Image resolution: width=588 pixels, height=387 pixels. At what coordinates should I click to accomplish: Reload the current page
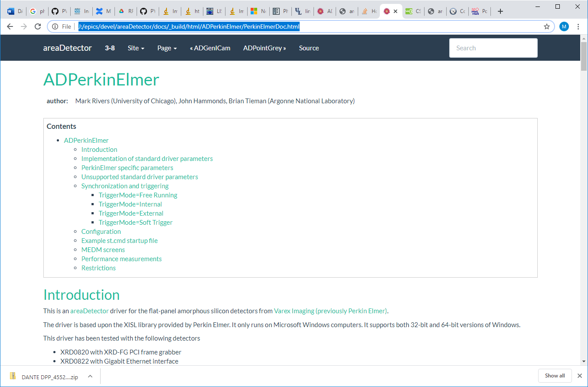(38, 26)
